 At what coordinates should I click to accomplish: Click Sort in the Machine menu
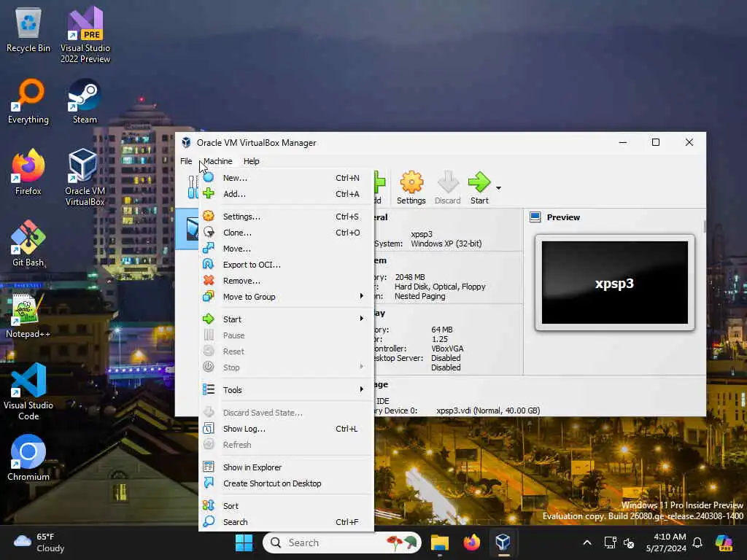pos(286,506)
